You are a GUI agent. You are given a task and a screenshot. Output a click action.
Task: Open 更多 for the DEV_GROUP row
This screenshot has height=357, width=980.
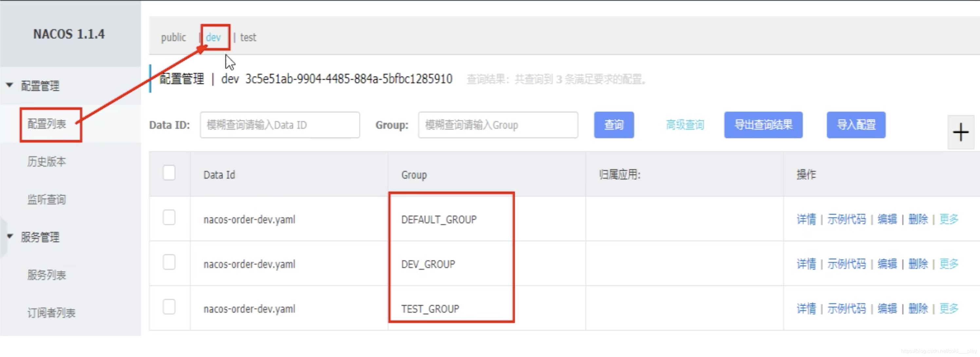click(x=949, y=264)
